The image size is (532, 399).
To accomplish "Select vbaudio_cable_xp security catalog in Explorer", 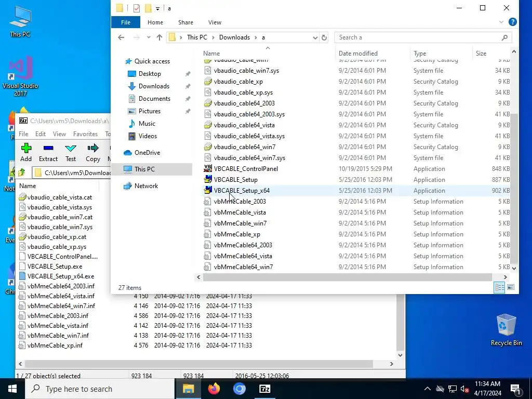I will (238, 82).
